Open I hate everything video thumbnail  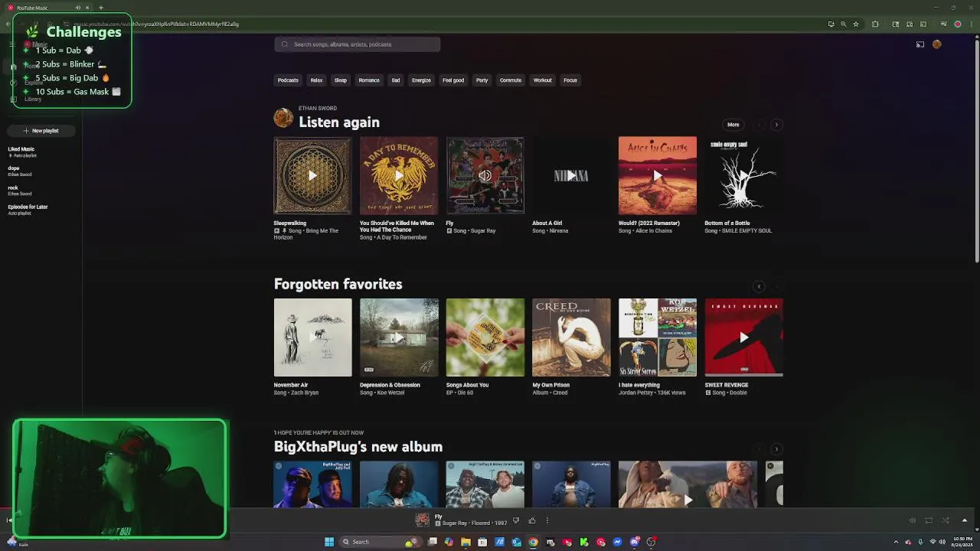(658, 337)
